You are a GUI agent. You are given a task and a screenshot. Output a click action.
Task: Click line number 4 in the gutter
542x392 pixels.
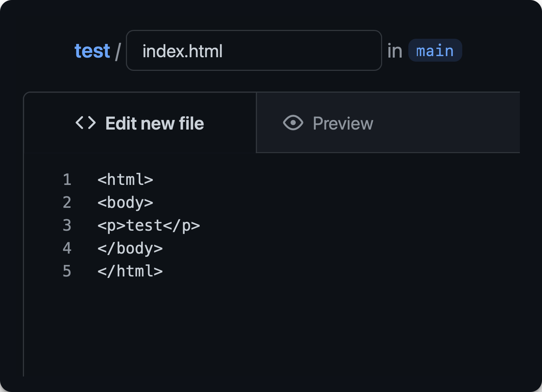tap(67, 248)
